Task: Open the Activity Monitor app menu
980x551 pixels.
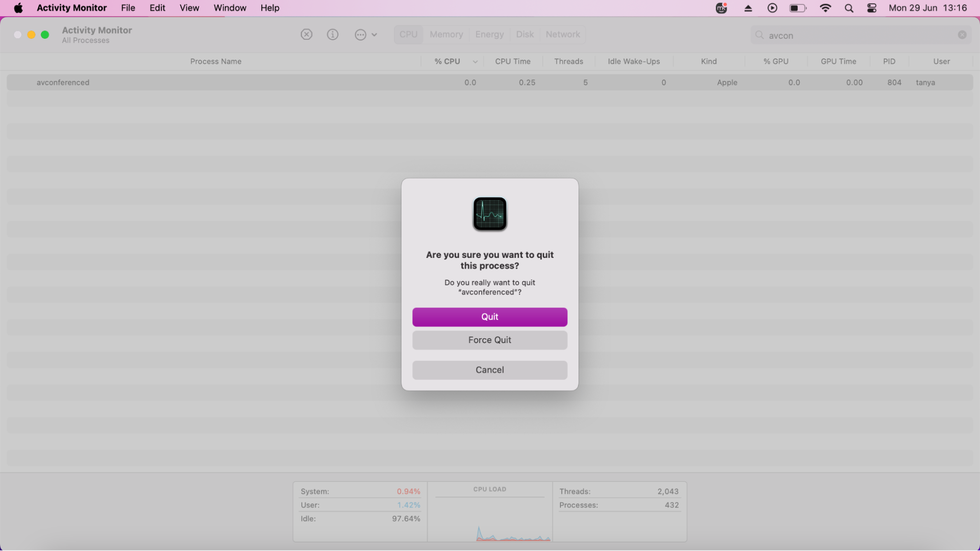Action: [72, 8]
